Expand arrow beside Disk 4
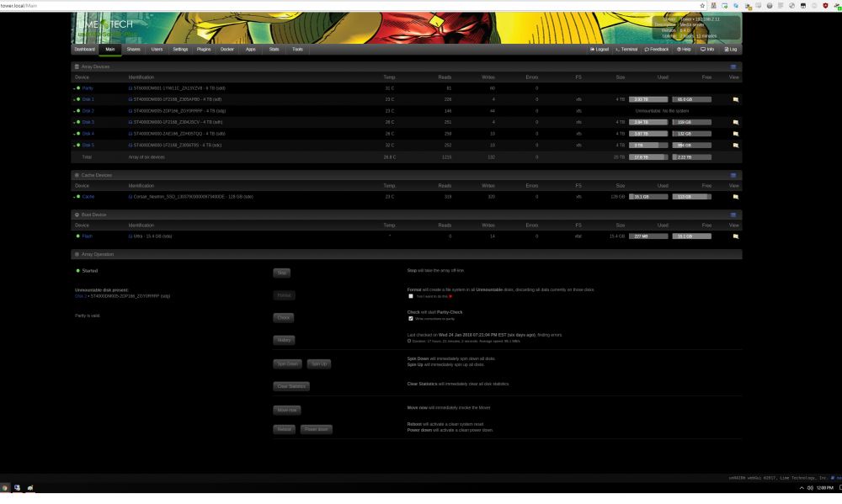 (x=74, y=134)
